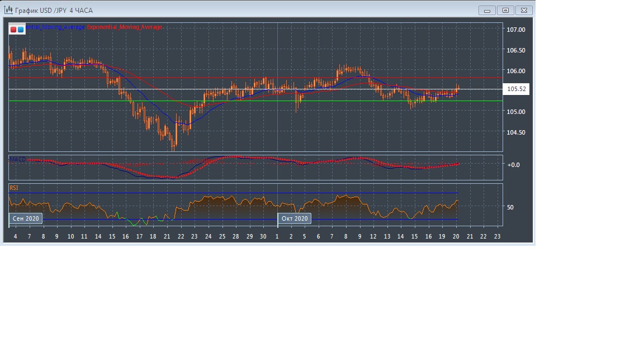Image resolution: width=644 pixels, height=362 pixels.
Task: Click the RSI 50 level label
Action: [x=510, y=207]
